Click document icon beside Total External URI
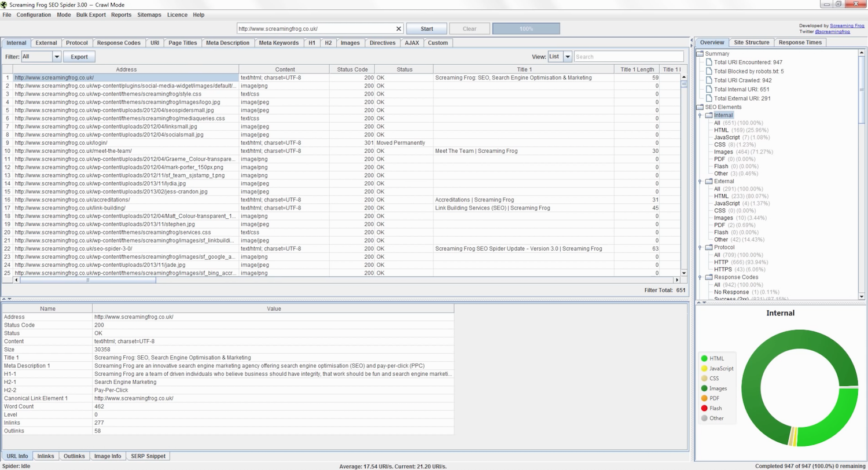 (x=709, y=98)
